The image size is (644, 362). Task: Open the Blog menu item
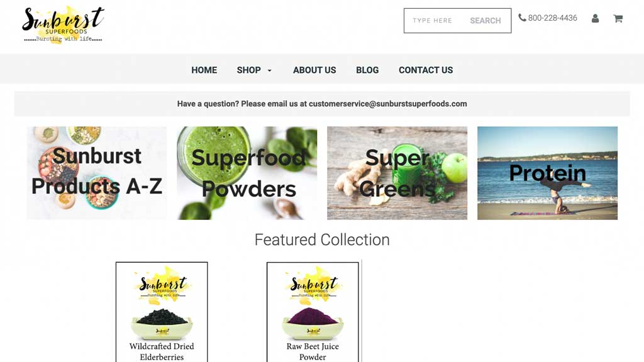[x=367, y=70]
